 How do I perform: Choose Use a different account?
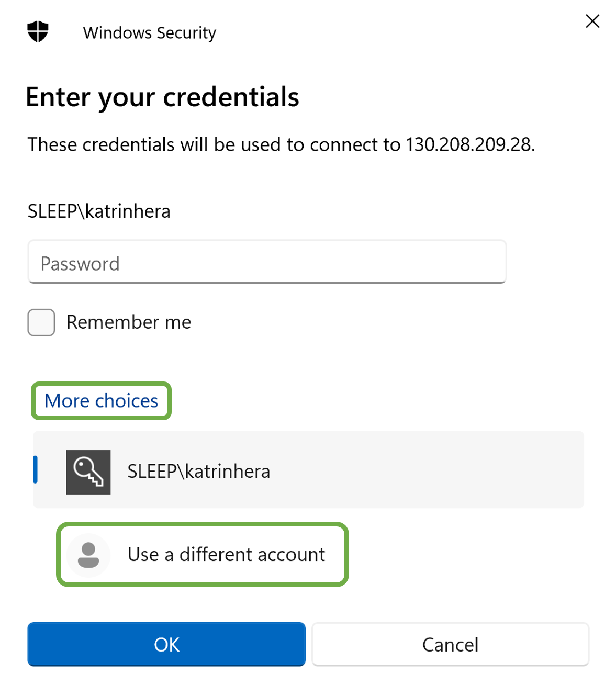[x=202, y=555]
